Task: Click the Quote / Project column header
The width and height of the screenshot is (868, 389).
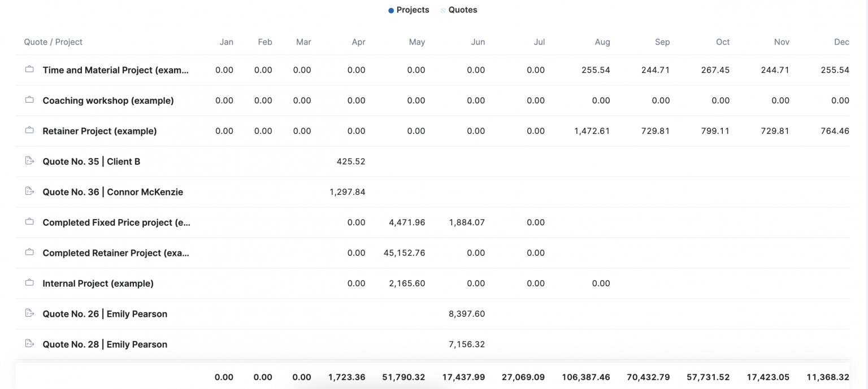Action: coord(53,42)
